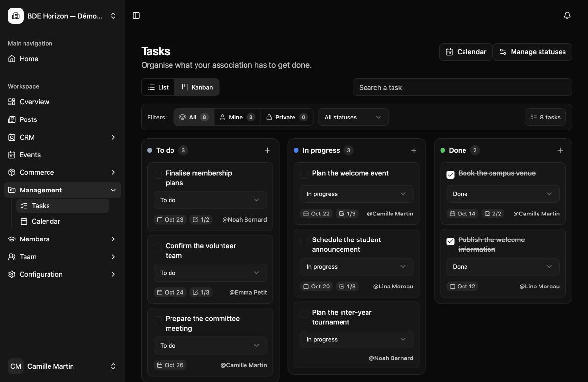Viewport: 588px width, 382px height.
Task: Open Events in the sidebar
Action: tap(62, 155)
